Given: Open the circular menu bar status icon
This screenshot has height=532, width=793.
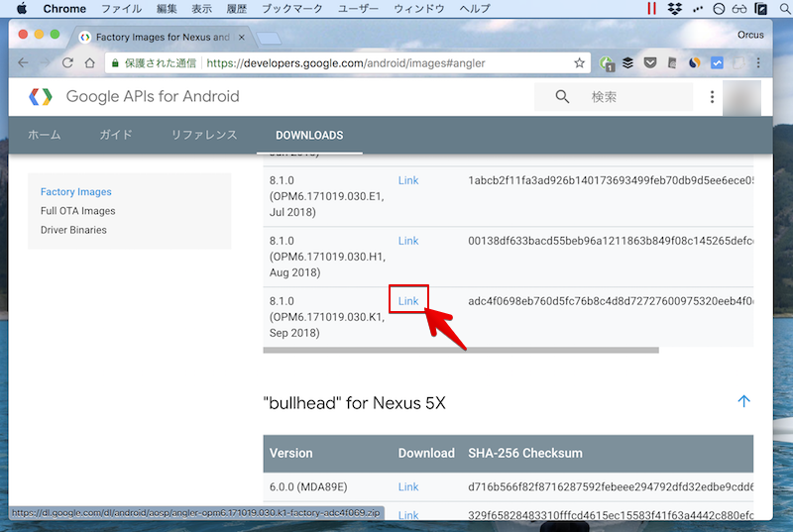Looking at the screenshot, I should coord(719,9).
